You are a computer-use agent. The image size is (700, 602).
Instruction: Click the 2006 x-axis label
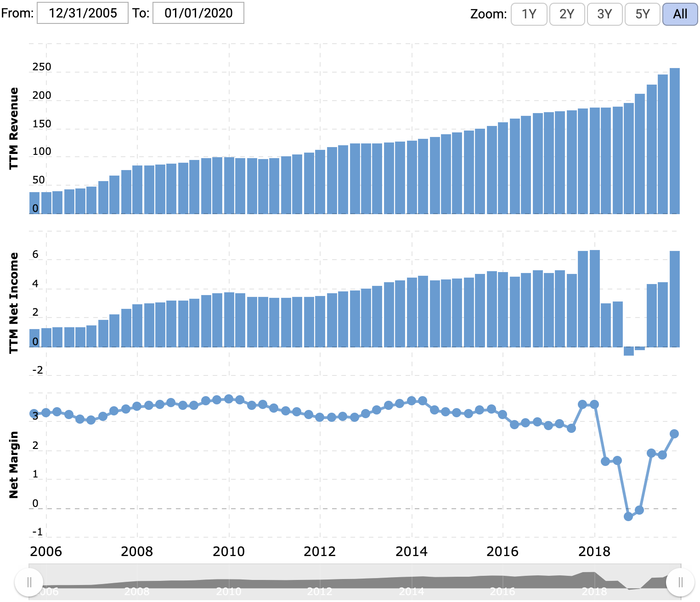[46, 551]
